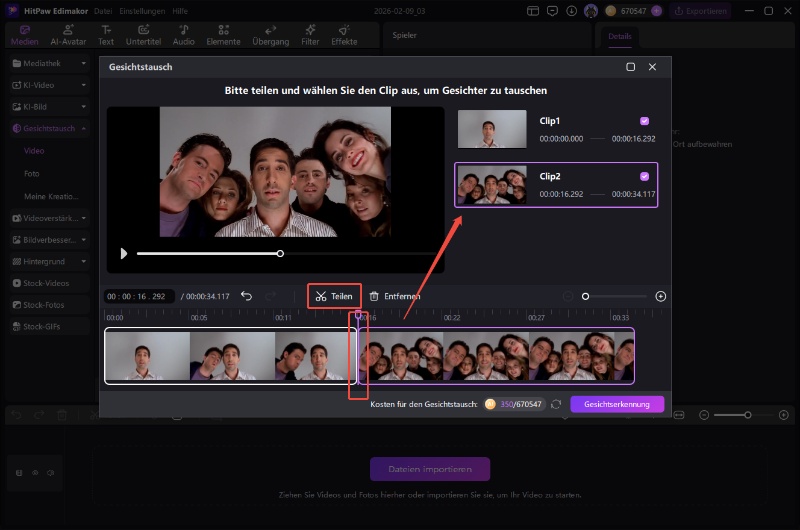Uncheck the Clip1 checkbox
The height and width of the screenshot is (530, 800).
pyautogui.click(x=645, y=120)
